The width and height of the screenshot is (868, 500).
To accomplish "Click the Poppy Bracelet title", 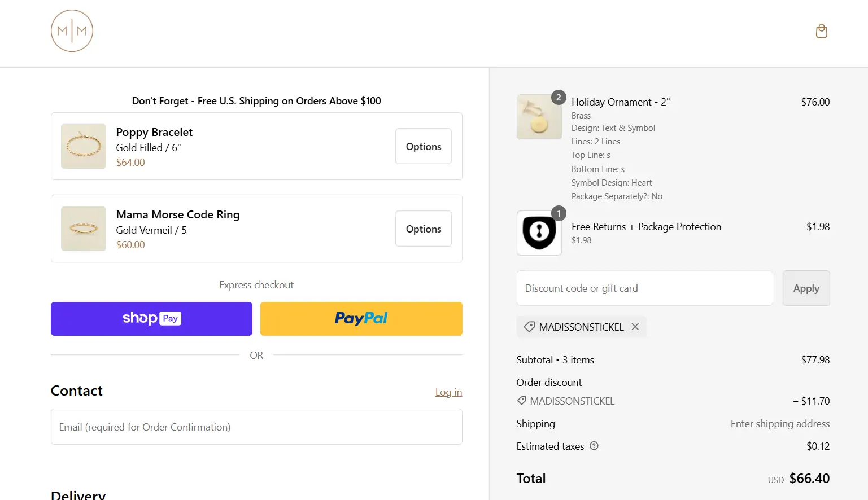I will pos(154,132).
